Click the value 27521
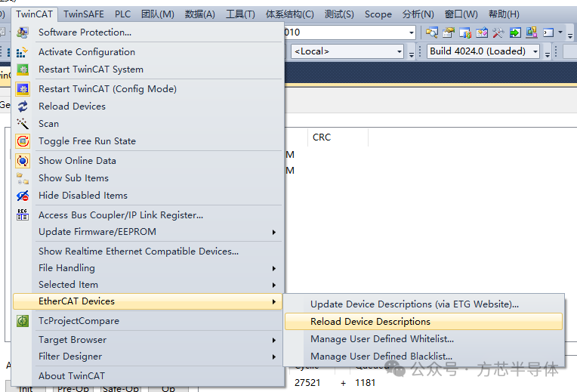Screen dimensions: 577x392 [x=307, y=383]
